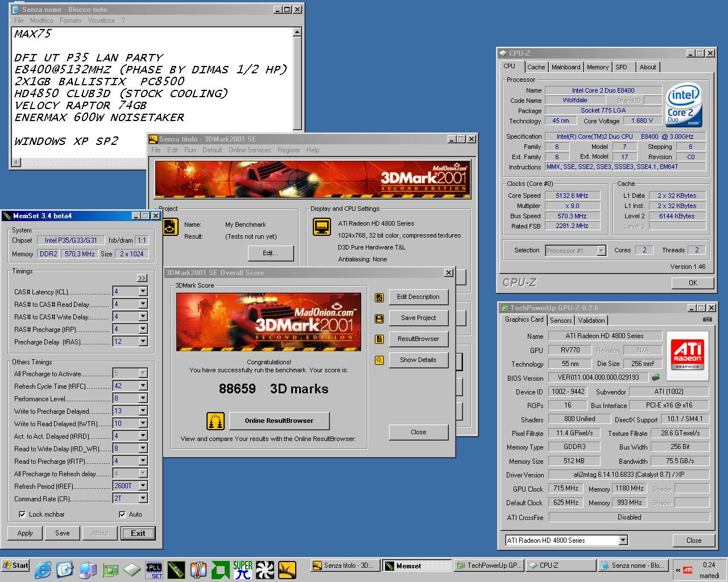Image resolution: width=728 pixels, height=582 pixels.
Task: Open Outlook Express quick launch icon
Action: click(65, 569)
